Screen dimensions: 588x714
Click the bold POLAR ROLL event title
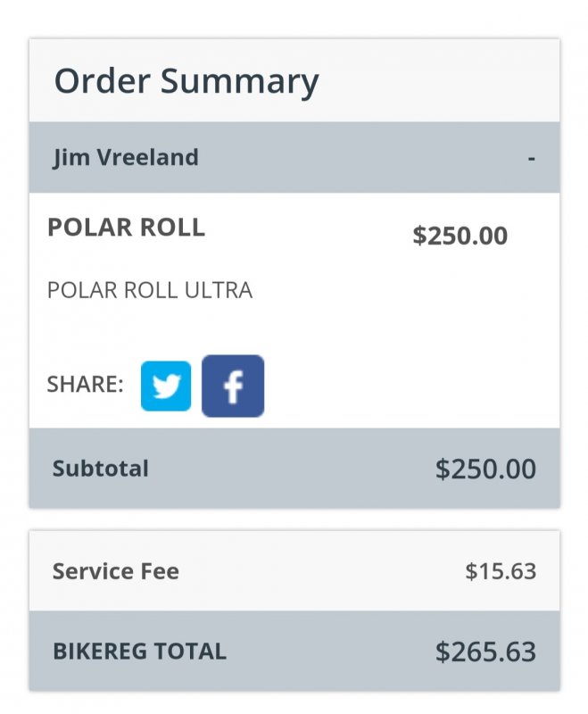click(126, 228)
